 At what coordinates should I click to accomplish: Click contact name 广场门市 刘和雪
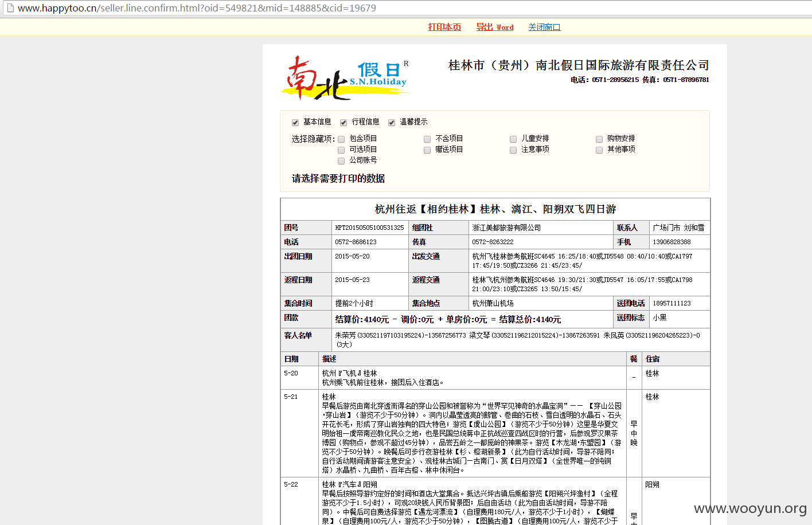coord(678,228)
